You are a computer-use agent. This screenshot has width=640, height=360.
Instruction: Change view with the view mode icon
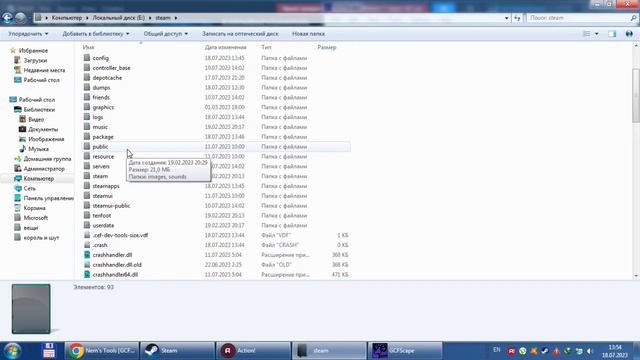[587, 34]
